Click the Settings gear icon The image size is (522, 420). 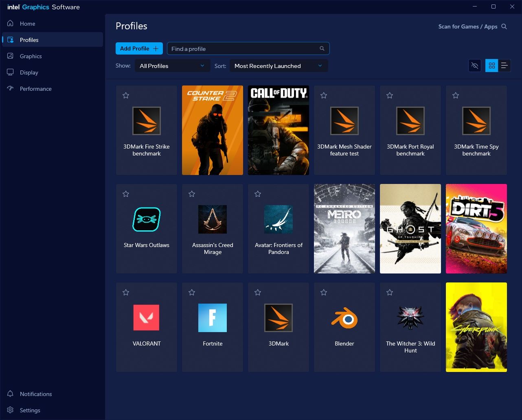click(11, 410)
